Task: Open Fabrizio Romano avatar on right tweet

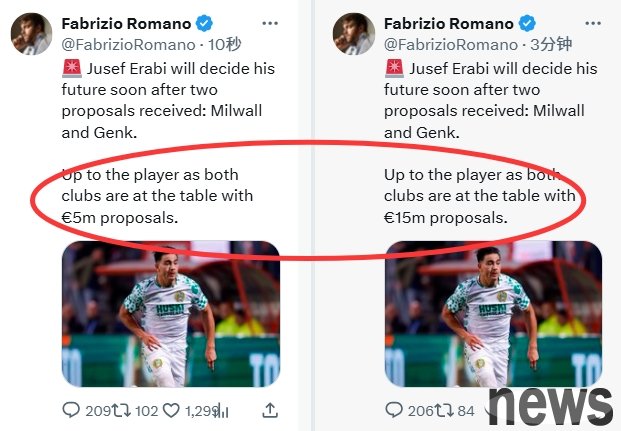Action: click(x=354, y=34)
